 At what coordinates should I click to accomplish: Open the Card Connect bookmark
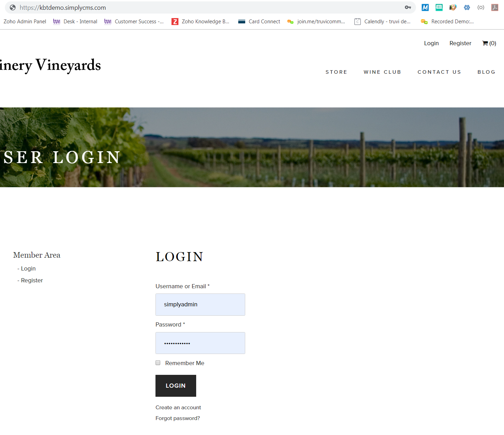pos(259,22)
